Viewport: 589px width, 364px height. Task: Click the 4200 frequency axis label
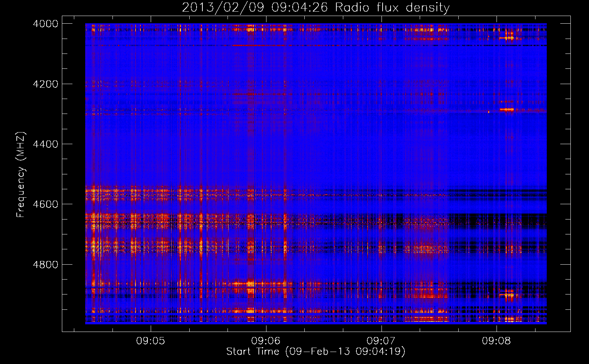(x=46, y=84)
